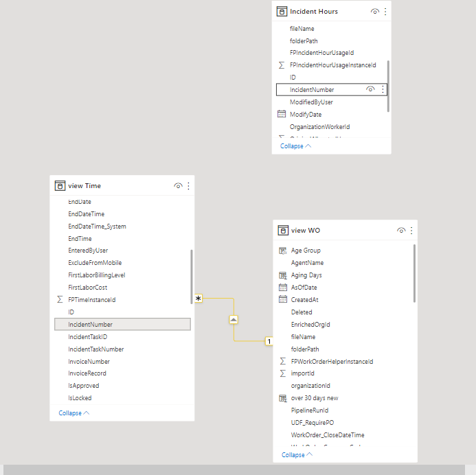
Task: Click the view Time field list scrollbar
Action: [191, 277]
